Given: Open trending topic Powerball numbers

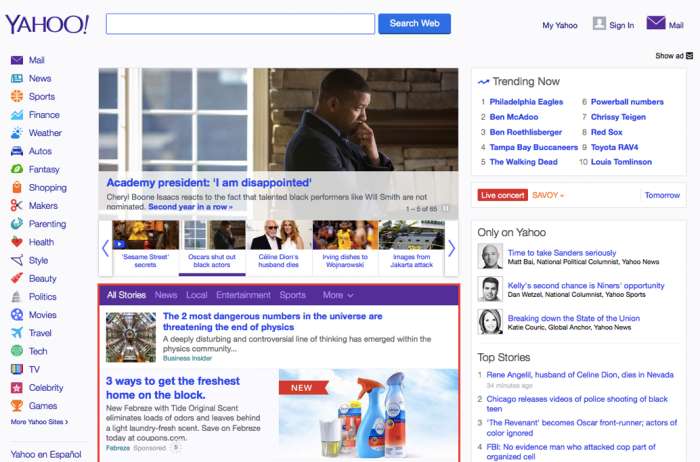Looking at the screenshot, I should coord(627,102).
